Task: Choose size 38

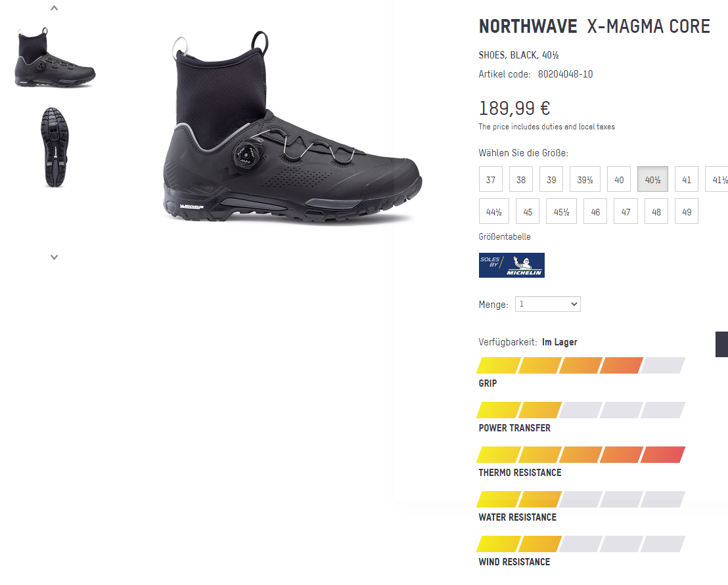Action: [x=521, y=179]
